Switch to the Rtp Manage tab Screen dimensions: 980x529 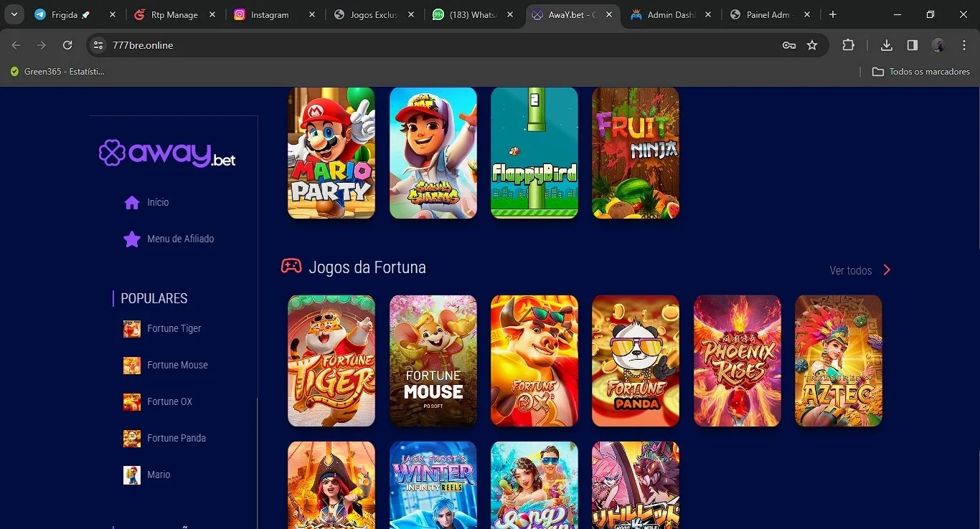coord(174,14)
